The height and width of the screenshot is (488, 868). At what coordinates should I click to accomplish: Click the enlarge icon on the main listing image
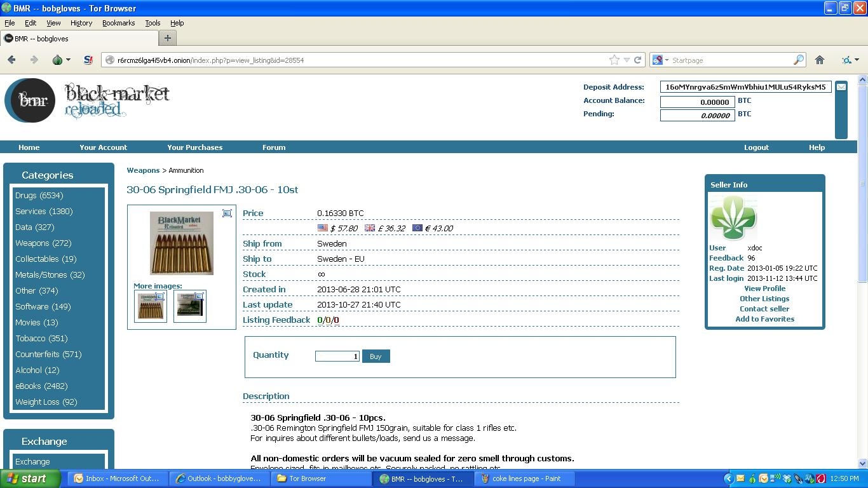[x=227, y=213]
